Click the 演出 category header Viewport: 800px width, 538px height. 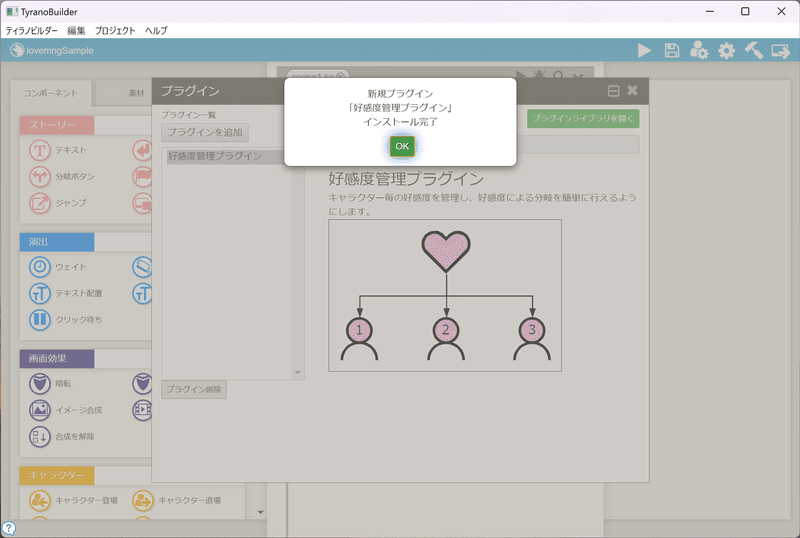pyautogui.click(x=57, y=242)
